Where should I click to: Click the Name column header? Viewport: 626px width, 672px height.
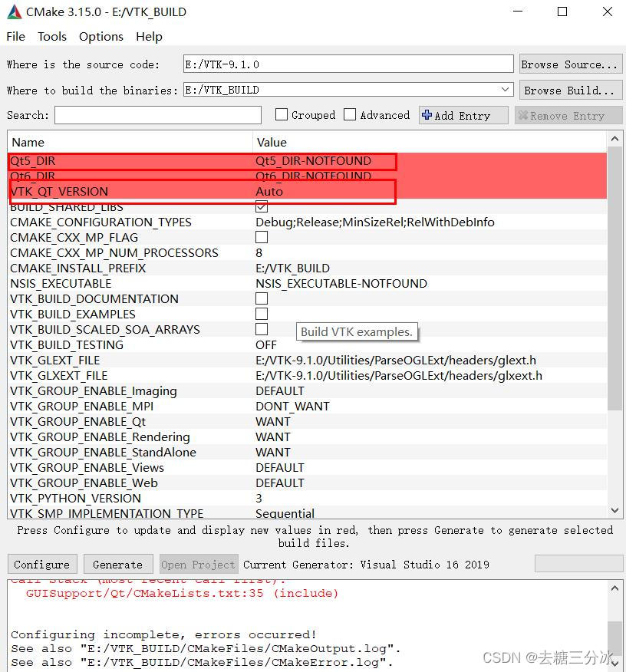(x=130, y=142)
